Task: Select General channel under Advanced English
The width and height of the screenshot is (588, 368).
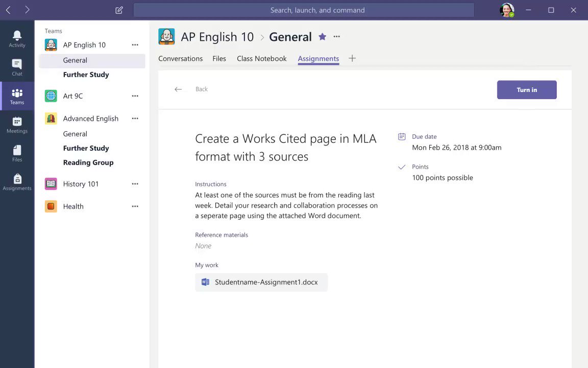Action: [75, 134]
